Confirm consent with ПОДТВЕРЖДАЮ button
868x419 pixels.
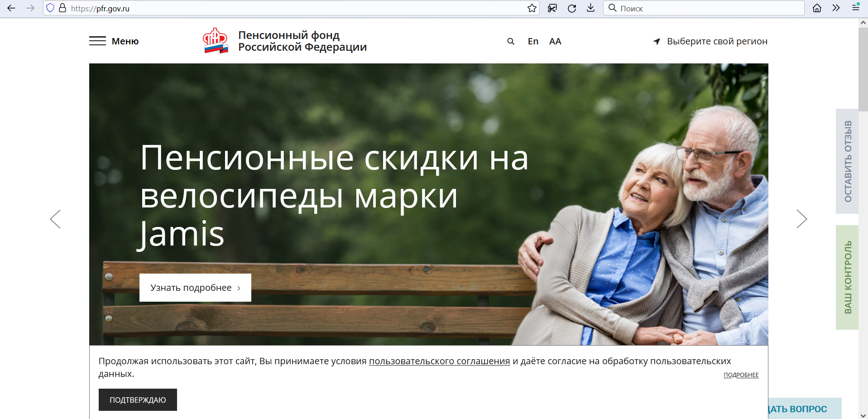pos(138,400)
